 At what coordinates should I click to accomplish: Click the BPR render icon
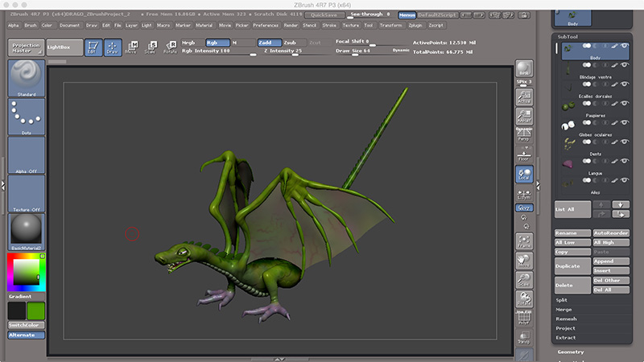click(524, 70)
